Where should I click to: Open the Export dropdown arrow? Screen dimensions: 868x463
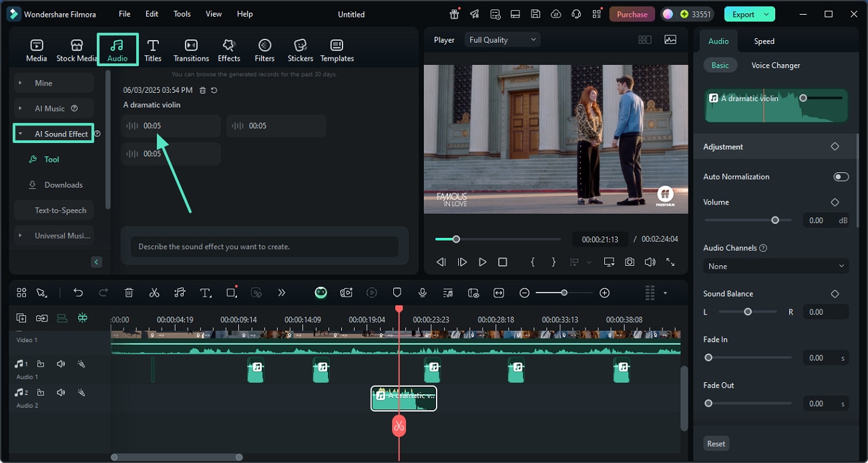tap(767, 14)
